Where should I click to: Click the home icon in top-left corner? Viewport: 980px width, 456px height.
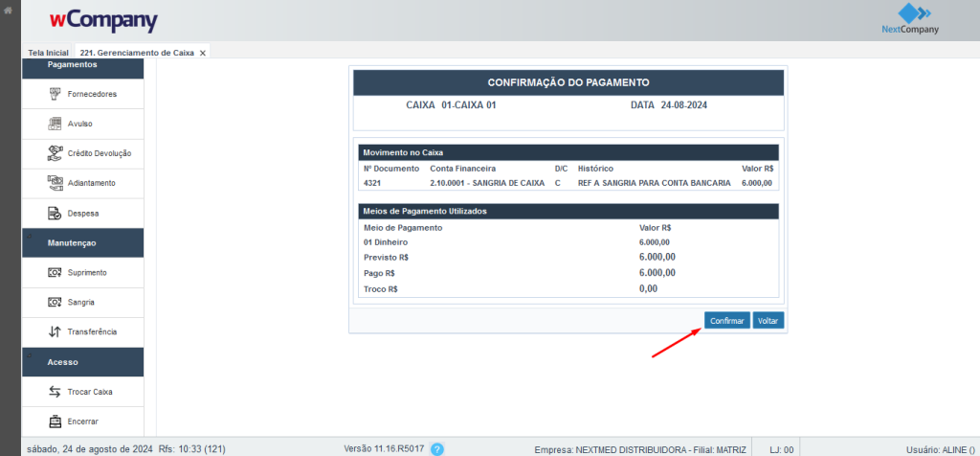click(10, 11)
